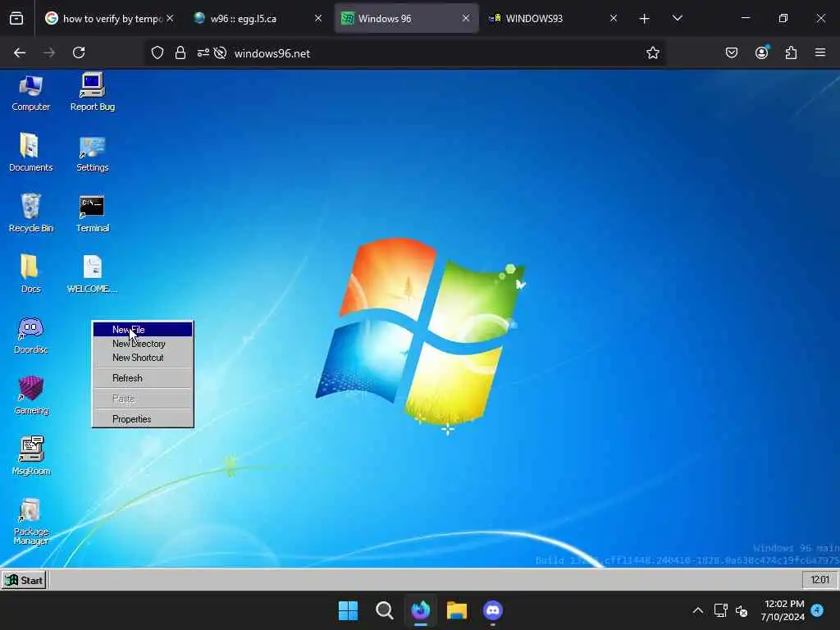Image resolution: width=840 pixels, height=630 pixels.
Task: Open site permissions icon in address bar
Action: [x=203, y=53]
